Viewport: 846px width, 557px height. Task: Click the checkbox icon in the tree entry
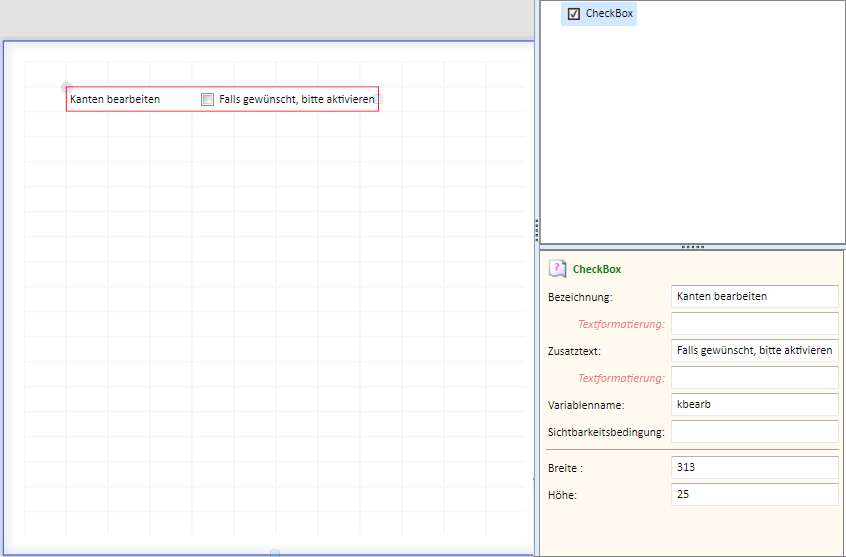click(574, 13)
